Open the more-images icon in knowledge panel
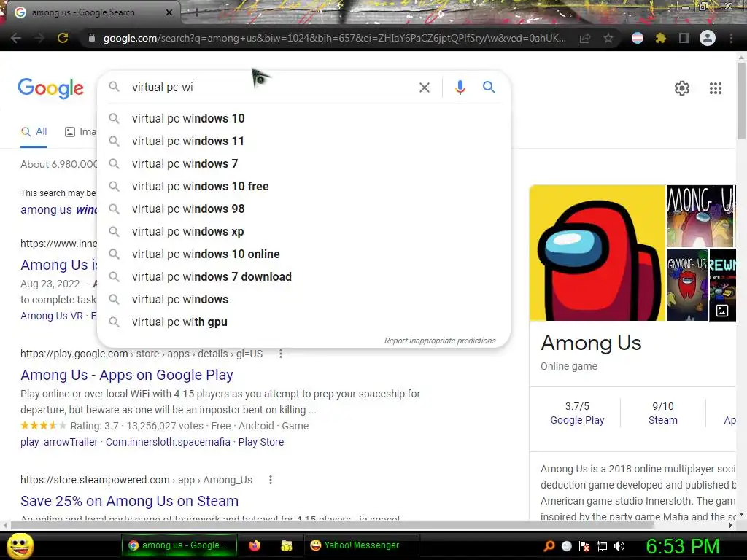747x560 pixels. (x=722, y=311)
